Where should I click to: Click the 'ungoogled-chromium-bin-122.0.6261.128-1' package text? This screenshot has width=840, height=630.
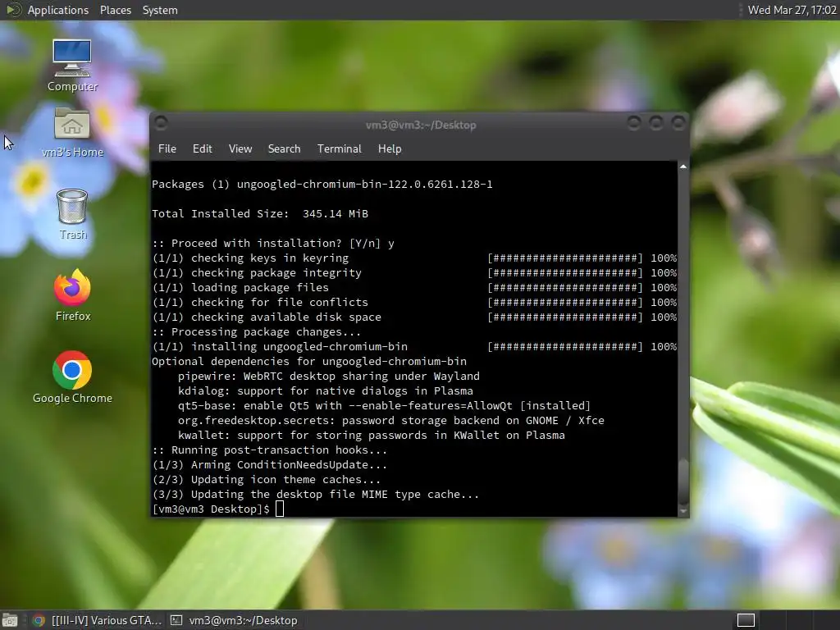pyautogui.click(x=364, y=185)
